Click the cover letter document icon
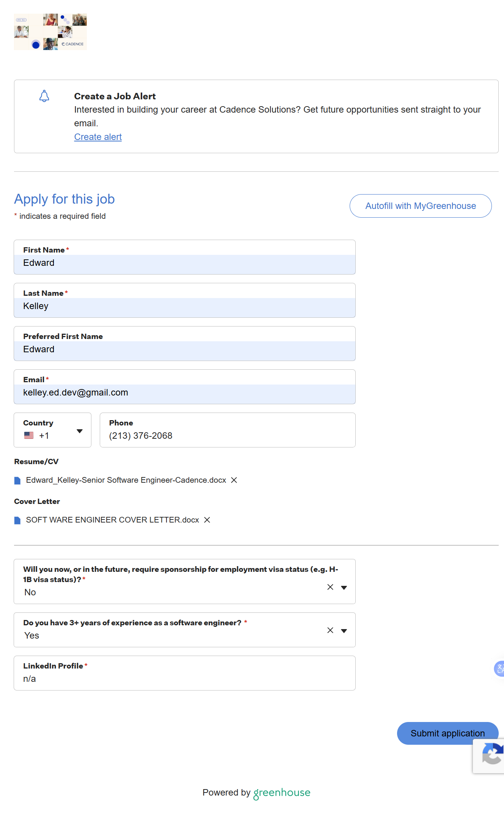 (x=17, y=520)
